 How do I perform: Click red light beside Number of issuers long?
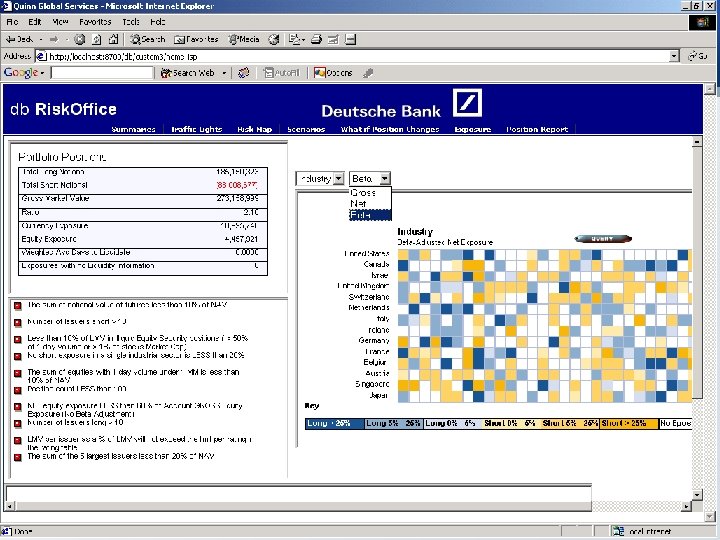point(17,424)
